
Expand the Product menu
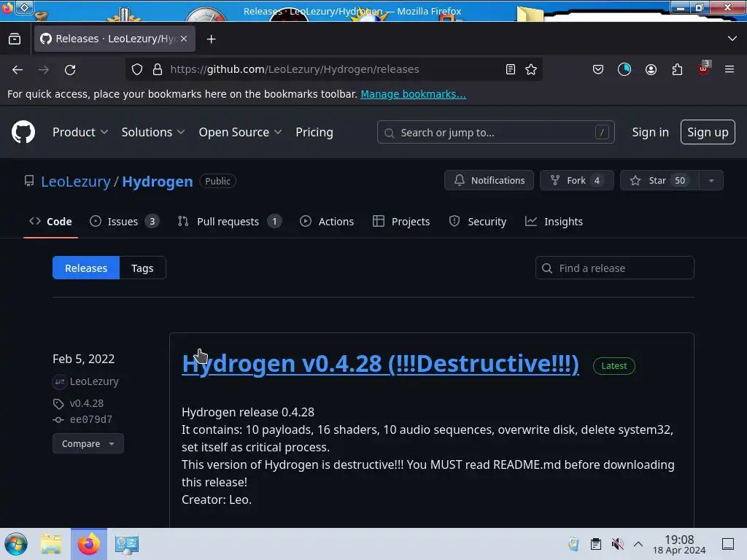pyautogui.click(x=80, y=132)
